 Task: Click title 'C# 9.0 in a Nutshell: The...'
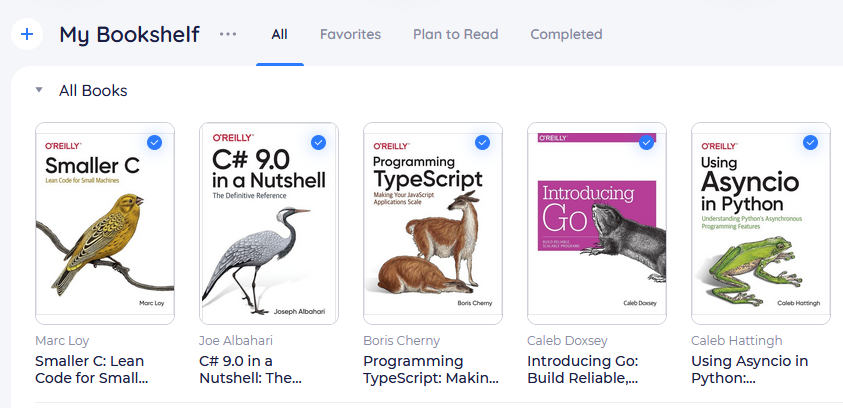pyautogui.click(x=251, y=369)
